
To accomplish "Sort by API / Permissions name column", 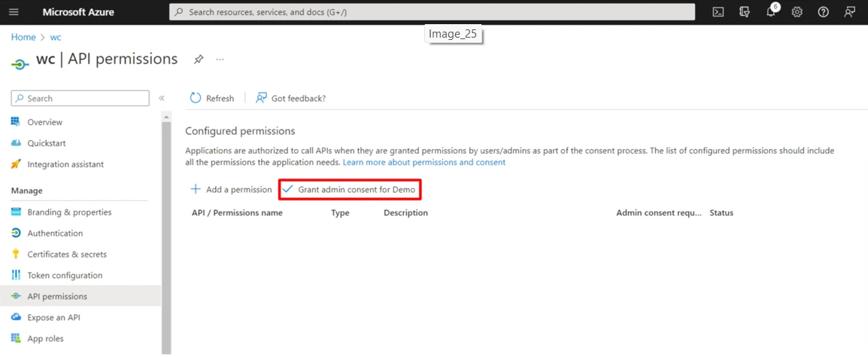I will tap(237, 212).
